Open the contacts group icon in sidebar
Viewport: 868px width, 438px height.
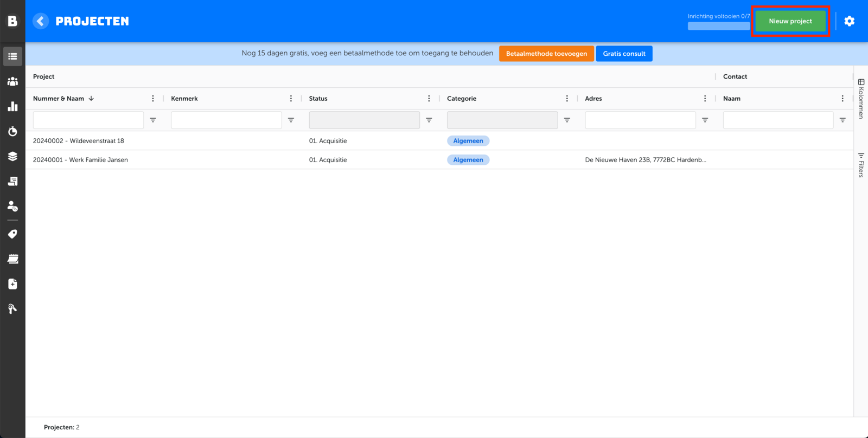coord(12,81)
